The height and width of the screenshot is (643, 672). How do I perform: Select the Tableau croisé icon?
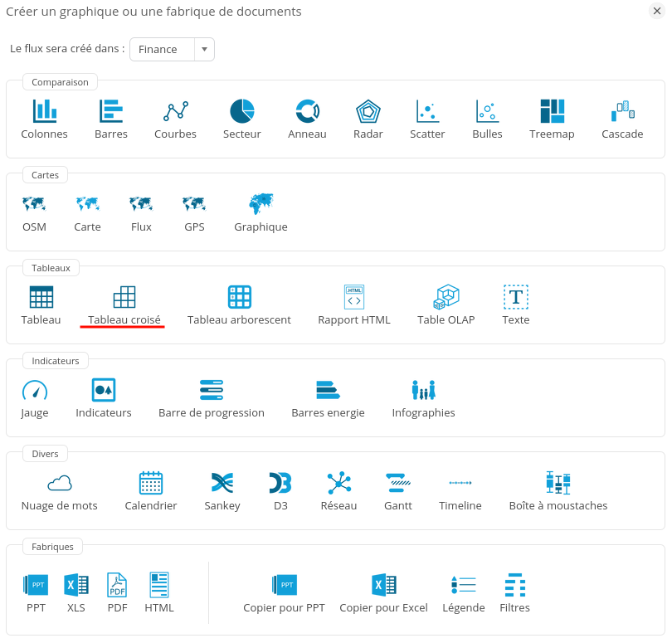tap(124, 297)
